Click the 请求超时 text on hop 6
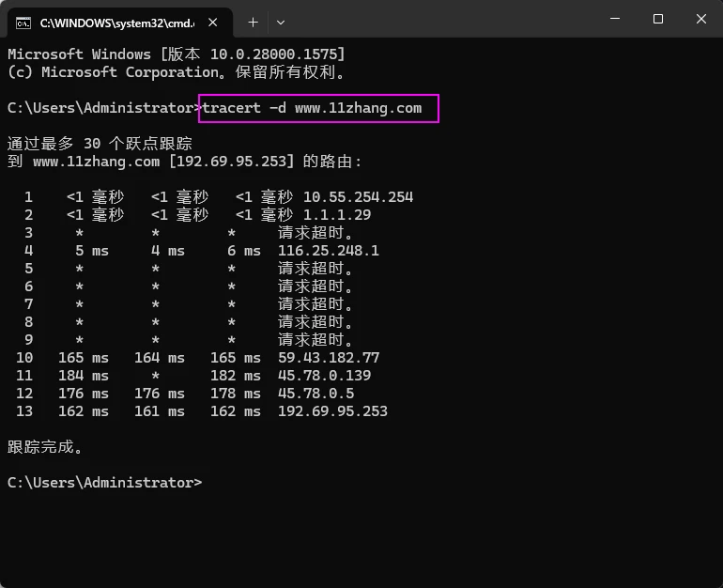Image resolution: width=723 pixels, height=588 pixels. [x=315, y=286]
